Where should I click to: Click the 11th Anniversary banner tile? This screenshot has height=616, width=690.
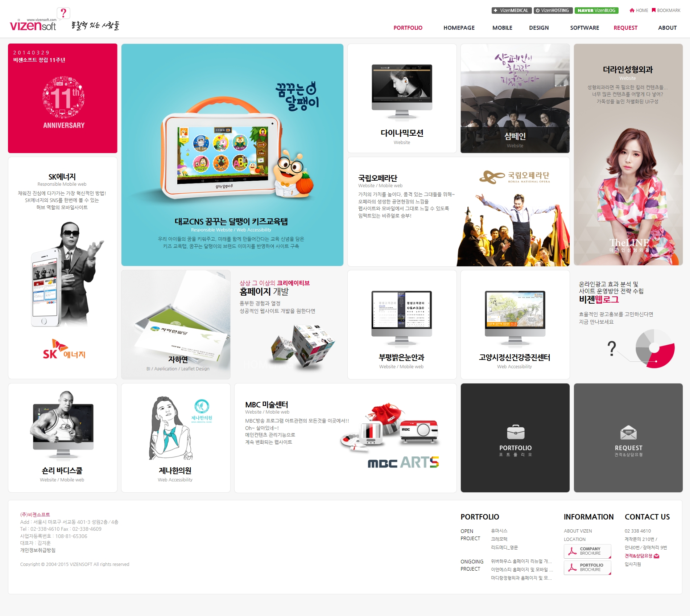click(63, 98)
